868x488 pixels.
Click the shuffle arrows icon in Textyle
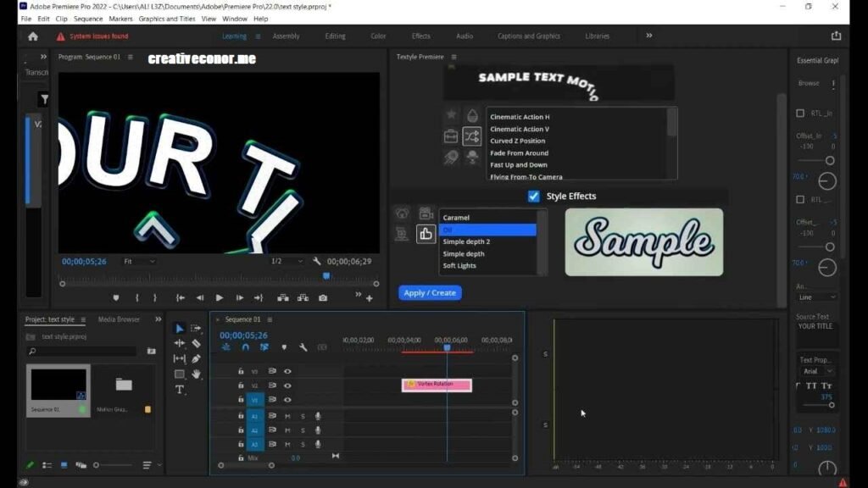(x=471, y=136)
